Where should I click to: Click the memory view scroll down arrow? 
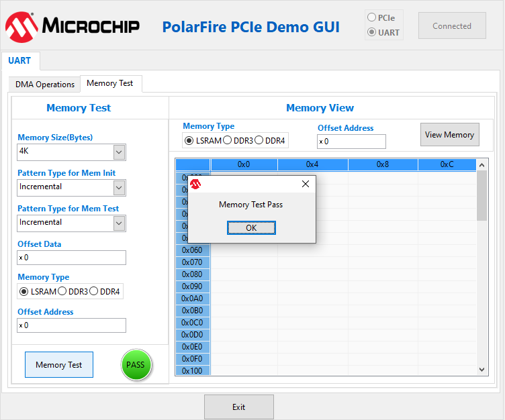click(x=481, y=369)
